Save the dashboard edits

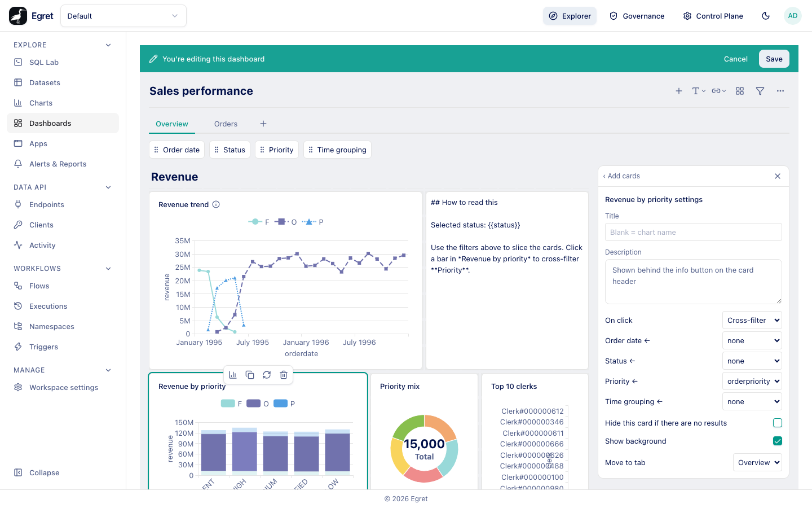774,59
